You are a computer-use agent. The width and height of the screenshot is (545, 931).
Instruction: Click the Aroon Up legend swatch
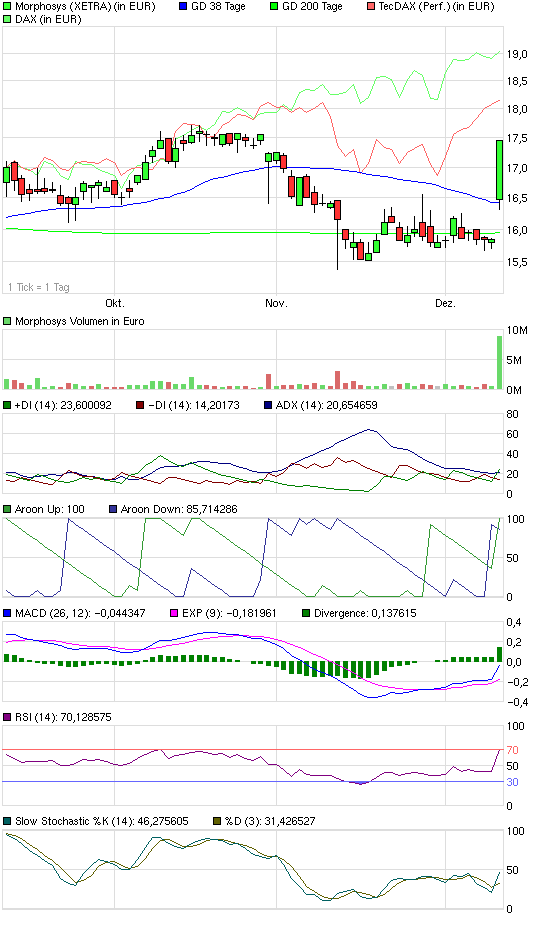7,509
